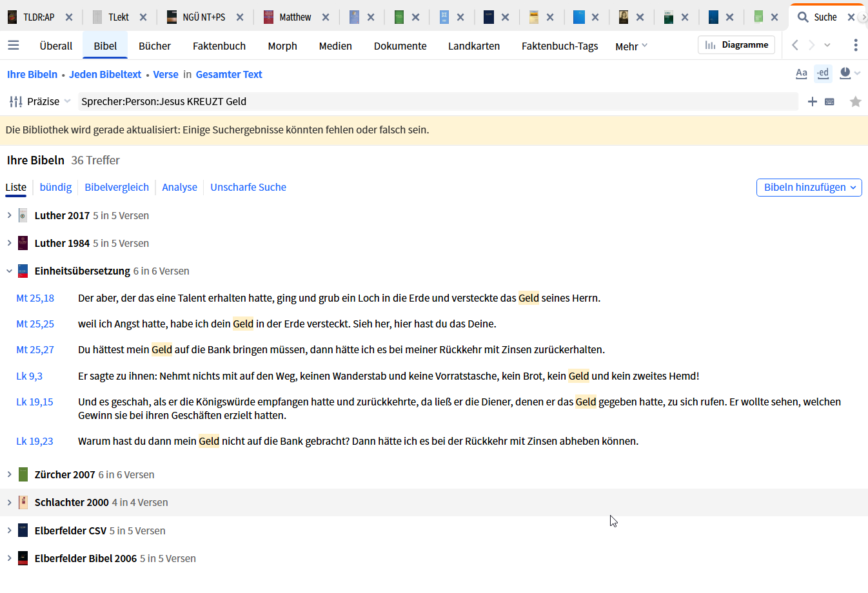Image resolution: width=868 pixels, height=593 pixels.
Task: Select the Medien search type
Action: point(335,46)
